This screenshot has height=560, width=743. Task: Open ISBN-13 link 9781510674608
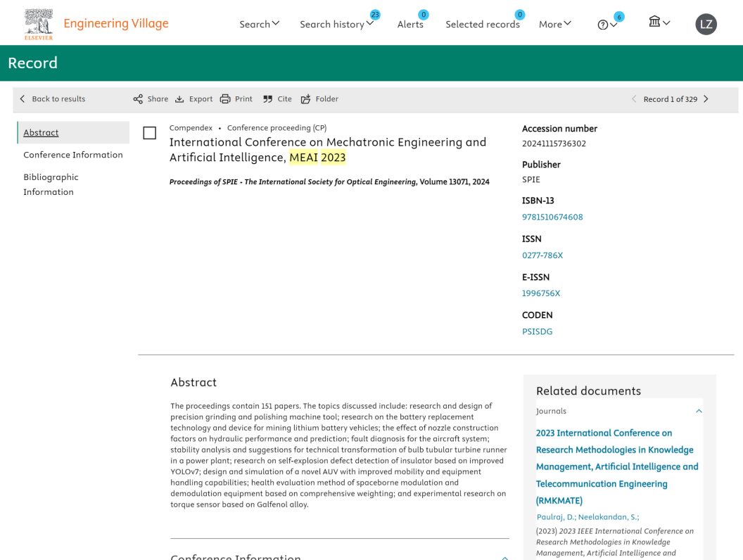(552, 217)
